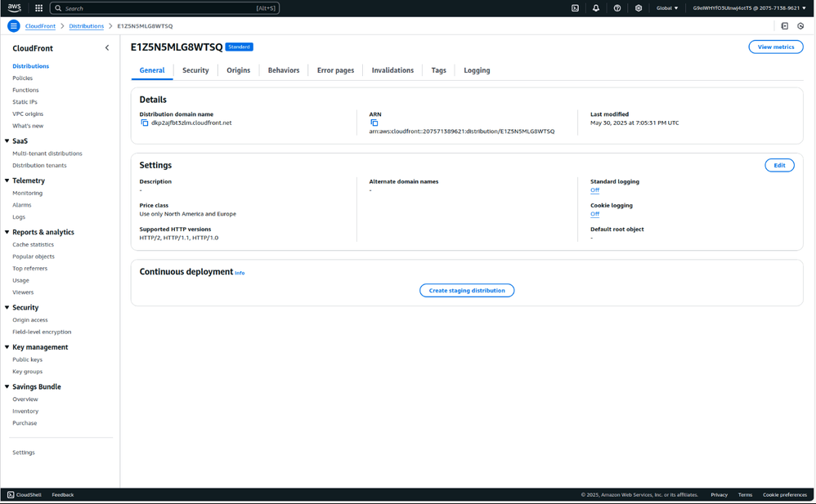Open Multi-tenant distributions in the sidebar
The width and height of the screenshot is (816, 504).
click(x=47, y=154)
